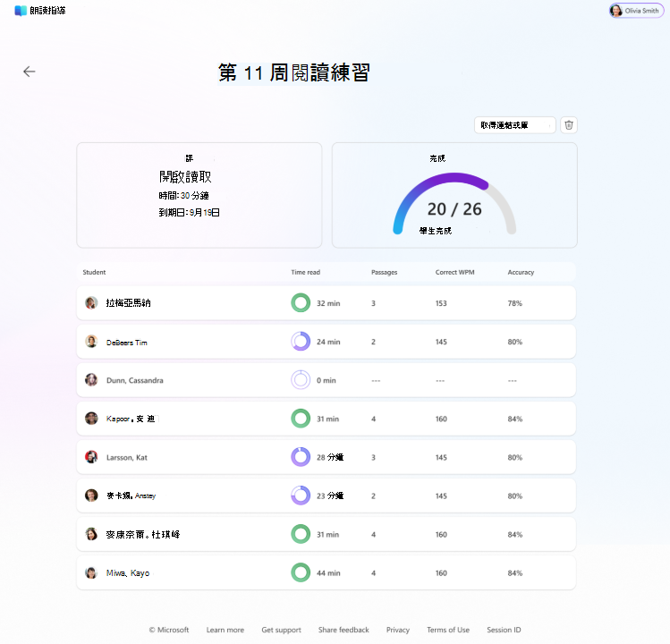Click the 32 min progress ring
670x644 pixels.
301,303
